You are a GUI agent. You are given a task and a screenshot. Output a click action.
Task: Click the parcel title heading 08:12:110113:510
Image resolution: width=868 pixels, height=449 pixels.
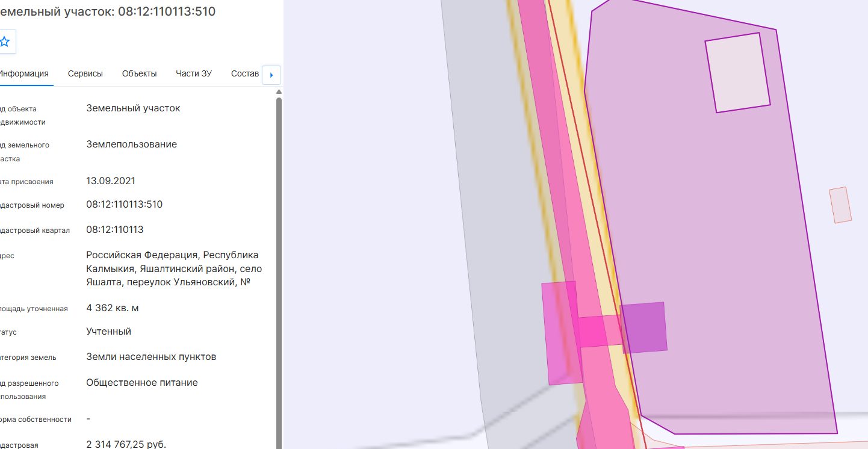tap(108, 11)
